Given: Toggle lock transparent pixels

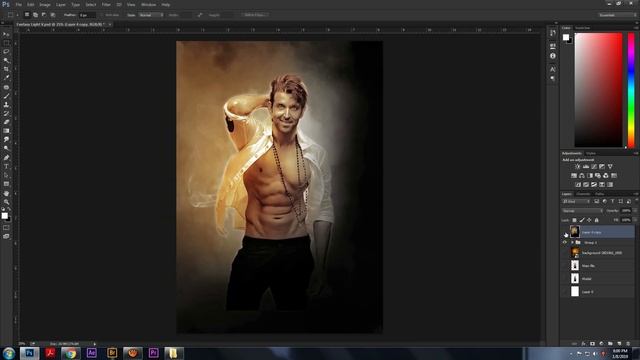Looking at the screenshot, I should (574, 220).
